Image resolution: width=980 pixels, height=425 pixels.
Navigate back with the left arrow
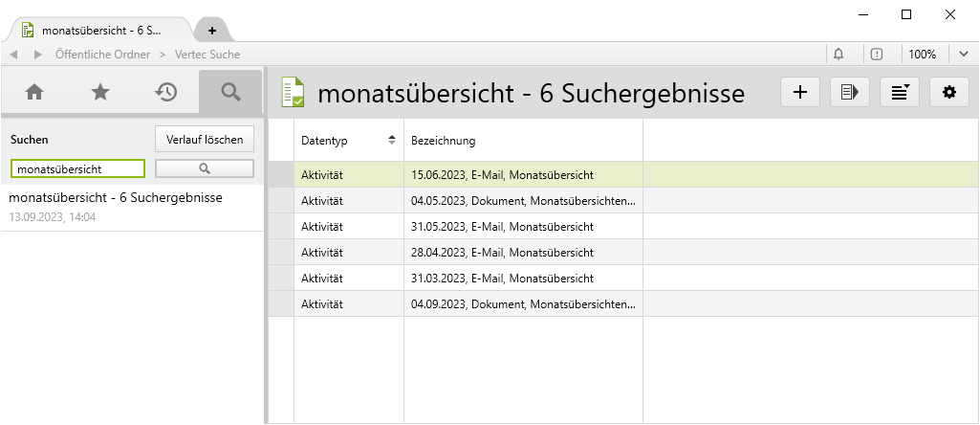pyautogui.click(x=14, y=55)
